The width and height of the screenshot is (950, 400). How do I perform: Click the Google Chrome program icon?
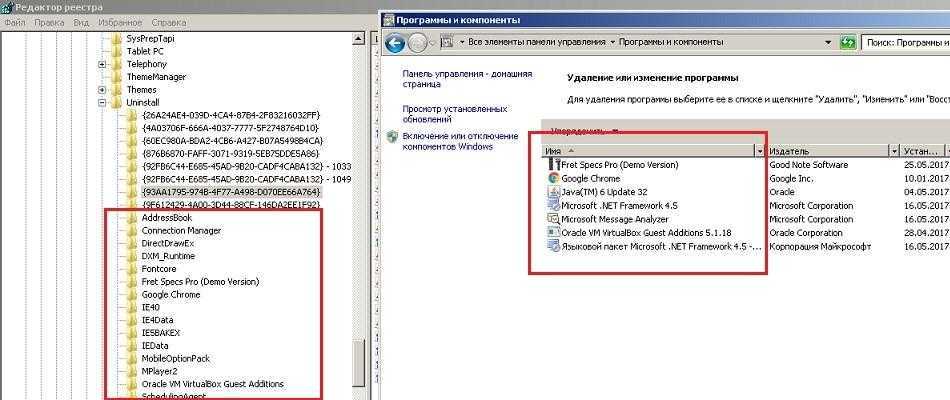pyautogui.click(x=553, y=178)
